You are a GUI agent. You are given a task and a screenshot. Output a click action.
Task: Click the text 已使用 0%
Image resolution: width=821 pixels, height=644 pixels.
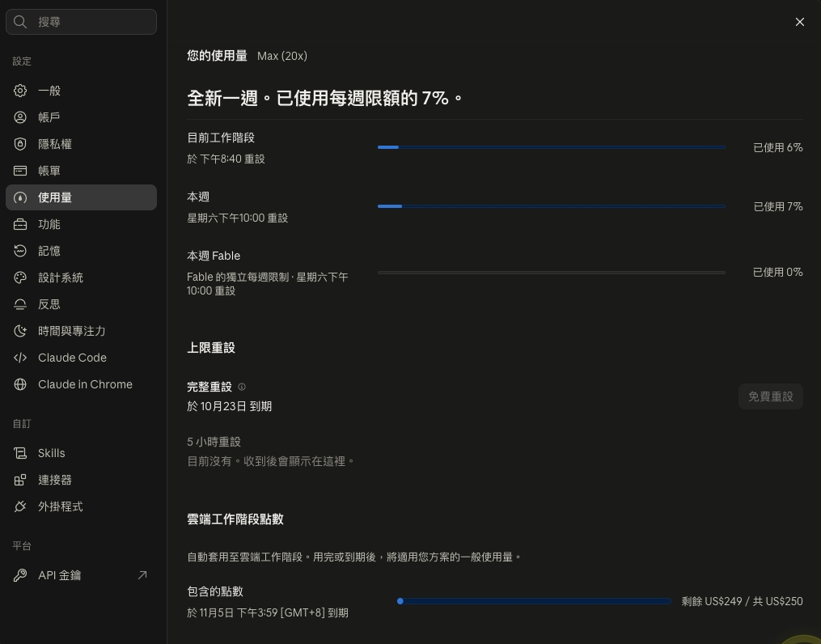click(777, 273)
